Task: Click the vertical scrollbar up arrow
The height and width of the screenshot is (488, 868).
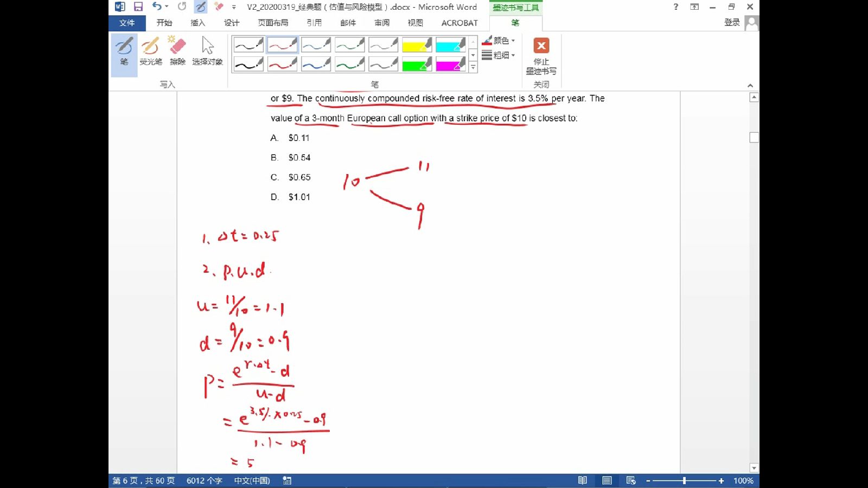Action: (x=754, y=98)
